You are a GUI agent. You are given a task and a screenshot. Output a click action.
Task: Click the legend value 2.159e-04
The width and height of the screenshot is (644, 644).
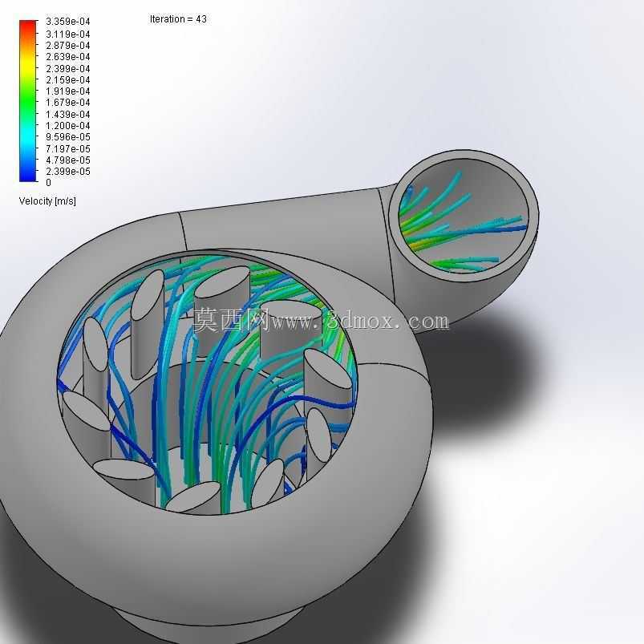[x=67, y=79]
